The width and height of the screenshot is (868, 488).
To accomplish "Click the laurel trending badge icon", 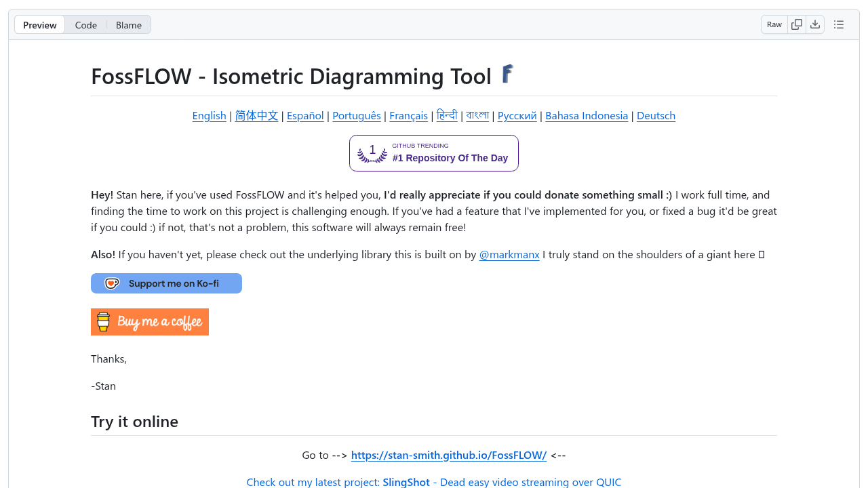I will 372,153.
